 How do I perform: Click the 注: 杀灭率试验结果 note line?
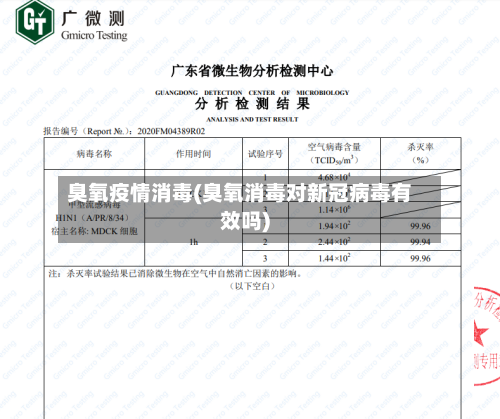[x=175, y=274]
